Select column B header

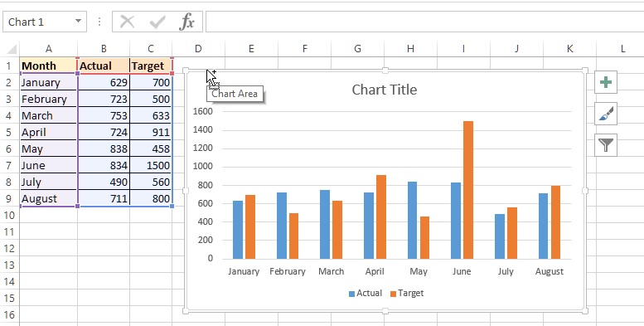coord(104,49)
